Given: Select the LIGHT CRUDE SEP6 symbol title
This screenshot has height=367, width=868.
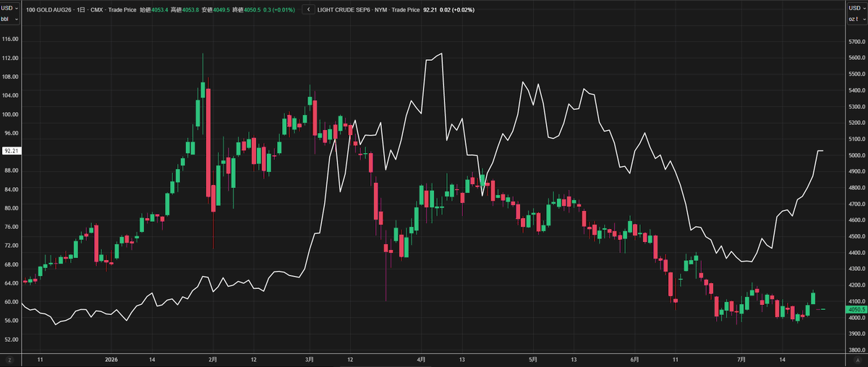Looking at the screenshot, I should [345, 10].
